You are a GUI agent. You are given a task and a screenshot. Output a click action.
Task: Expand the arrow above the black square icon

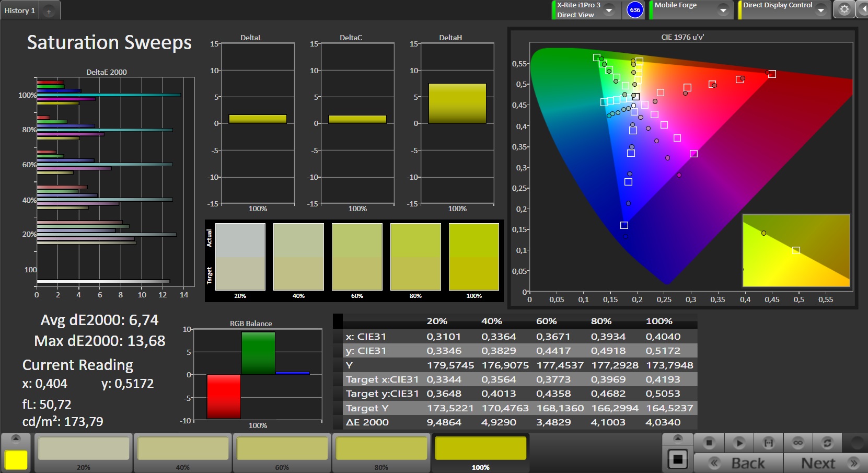(x=678, y=438)
